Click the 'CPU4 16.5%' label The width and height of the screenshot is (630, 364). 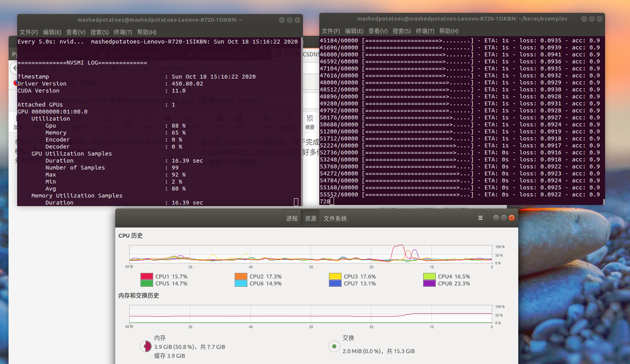tap(454, 276)
